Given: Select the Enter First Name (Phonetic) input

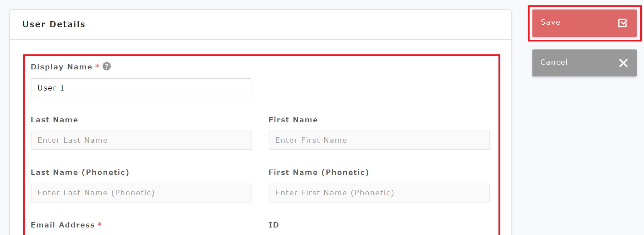Looking at the screenshot, I should (x=379, y=193).
